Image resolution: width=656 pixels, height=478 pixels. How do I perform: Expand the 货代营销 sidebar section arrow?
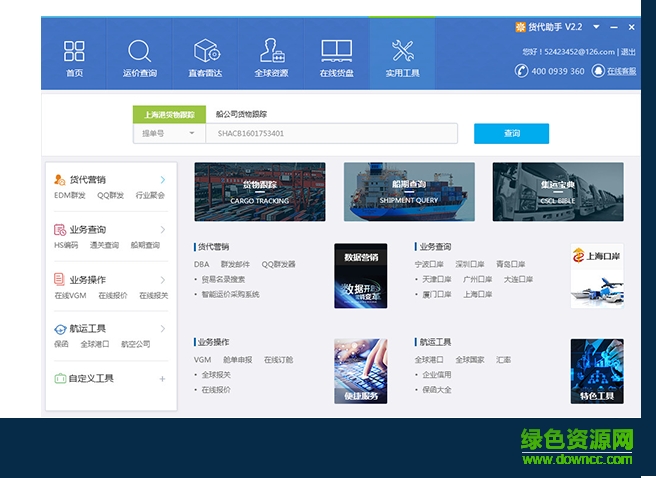tap(163, 180)
